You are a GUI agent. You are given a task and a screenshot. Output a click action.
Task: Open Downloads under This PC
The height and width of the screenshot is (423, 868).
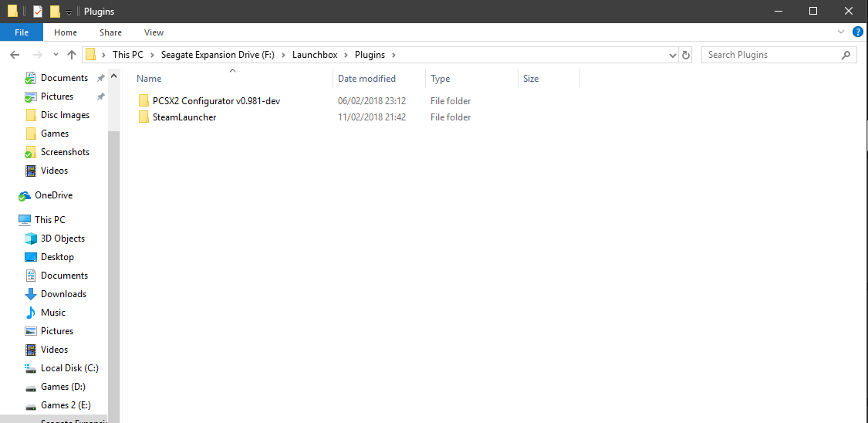pos(64,294)
